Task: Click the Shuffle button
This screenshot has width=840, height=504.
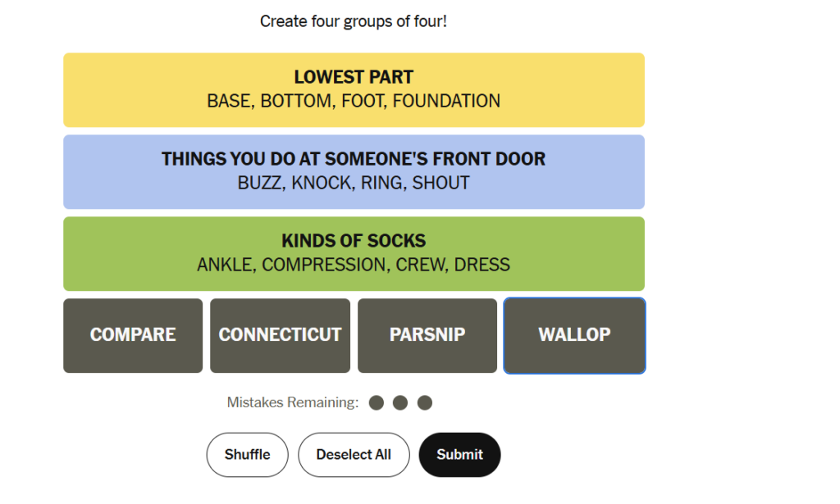Action: click(248, 455)
